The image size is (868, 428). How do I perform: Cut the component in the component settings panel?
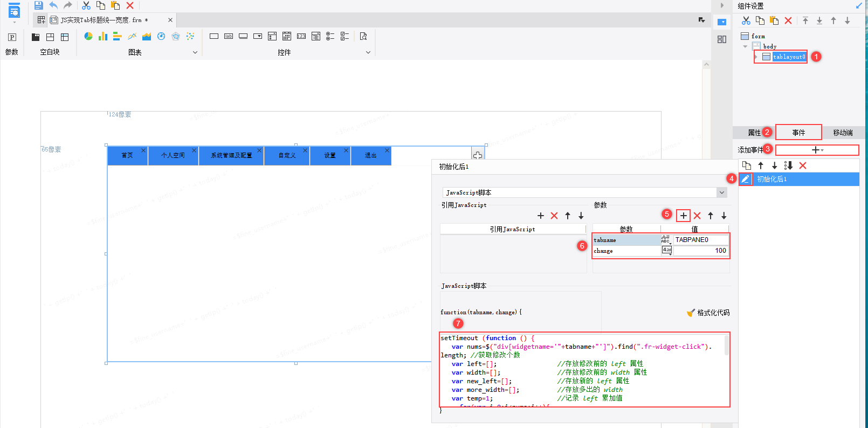point(746,20)
